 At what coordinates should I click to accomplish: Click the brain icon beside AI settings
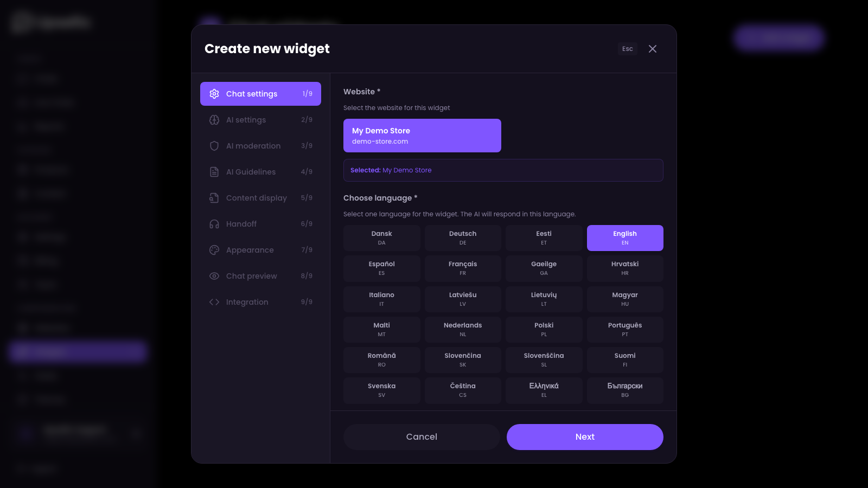[215, 119]
